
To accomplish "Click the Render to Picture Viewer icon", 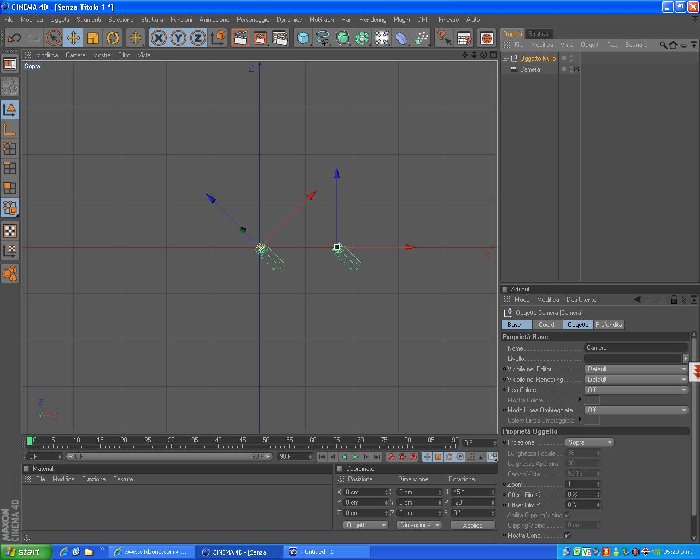I will pyautogui.click(x=260, y=38).
